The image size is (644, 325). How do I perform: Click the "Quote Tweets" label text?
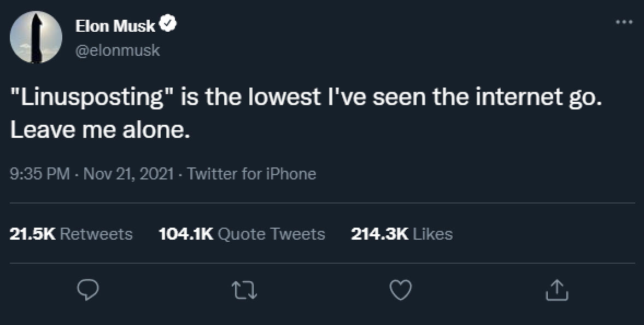271,234
